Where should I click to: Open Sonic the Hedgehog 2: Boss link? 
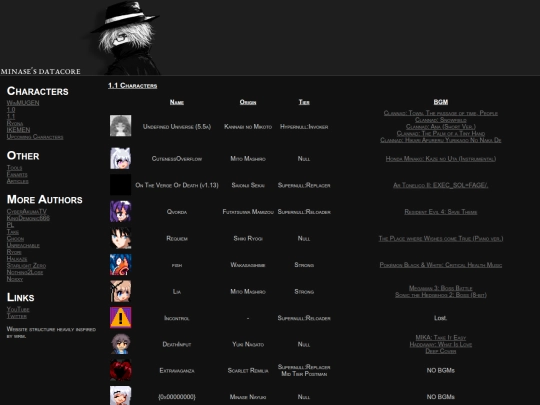[x=441, y=295]
